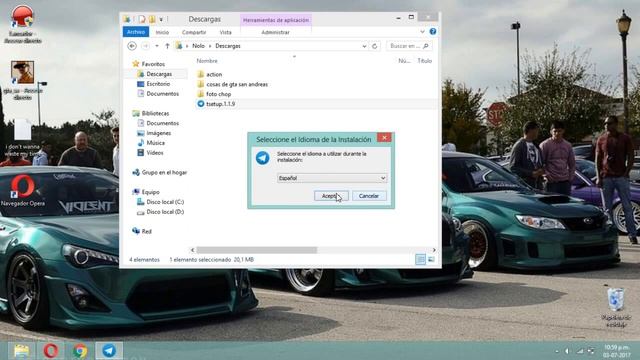Viewport: 640px width, 360px height.
Task: Open Navegador Opera desktop shortcut
Action: click(23, 190)
